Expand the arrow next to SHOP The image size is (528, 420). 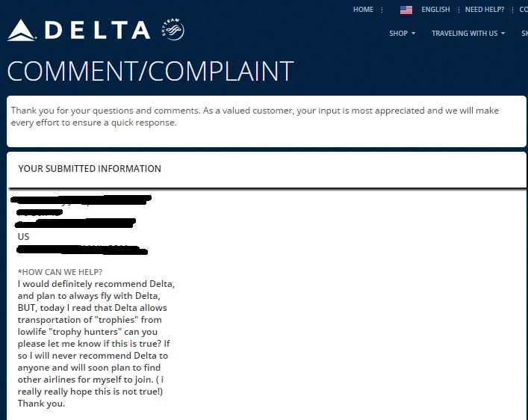tap(413, 34)
